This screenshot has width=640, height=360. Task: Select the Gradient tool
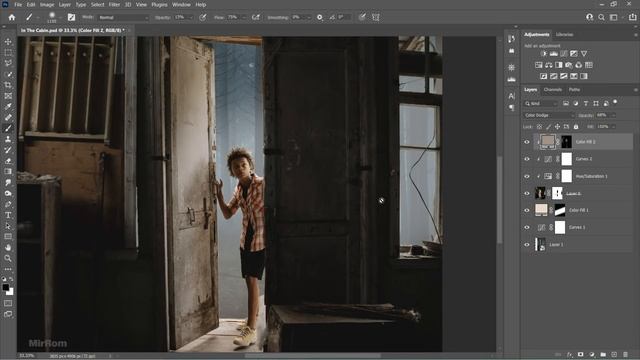(8, 171)
